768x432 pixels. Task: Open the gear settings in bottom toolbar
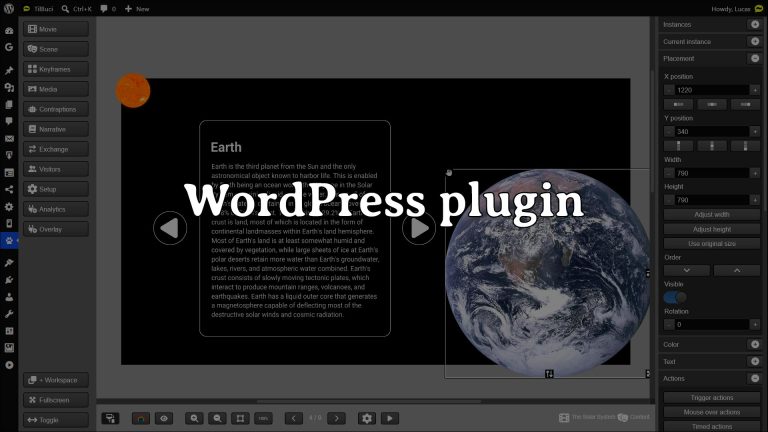coord(367,418)
